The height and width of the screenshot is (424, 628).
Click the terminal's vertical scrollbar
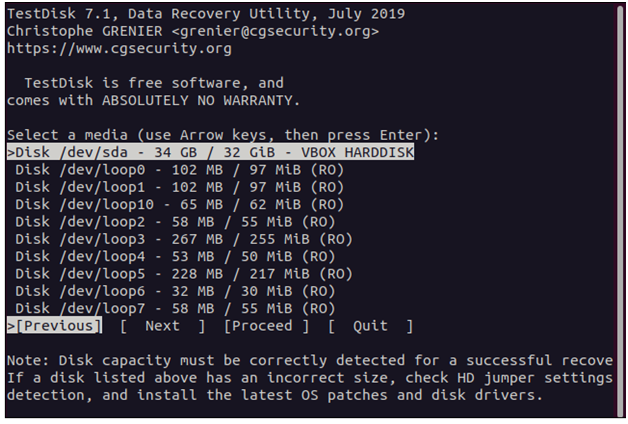(620, 211)
